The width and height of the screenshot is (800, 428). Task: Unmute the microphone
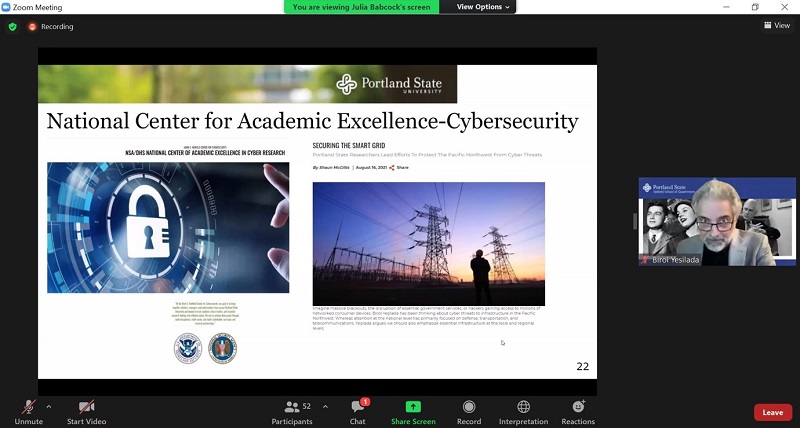[29, 412]
